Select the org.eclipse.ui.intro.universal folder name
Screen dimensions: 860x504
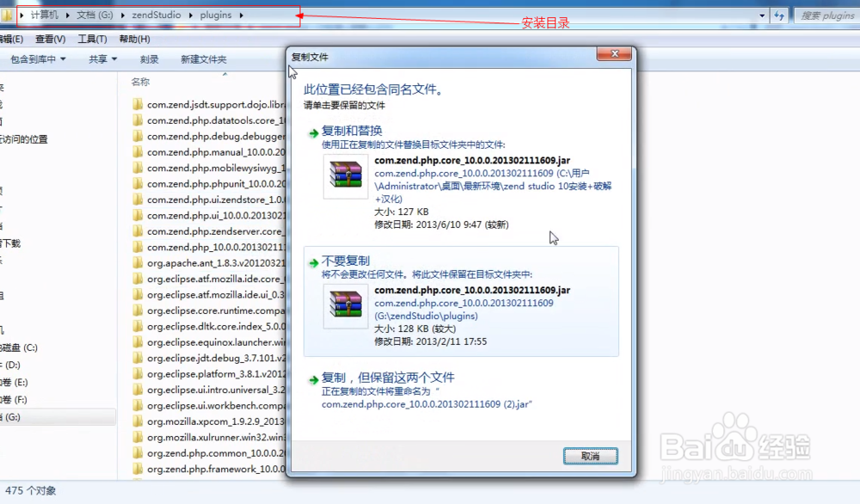(x=216, y=390)
